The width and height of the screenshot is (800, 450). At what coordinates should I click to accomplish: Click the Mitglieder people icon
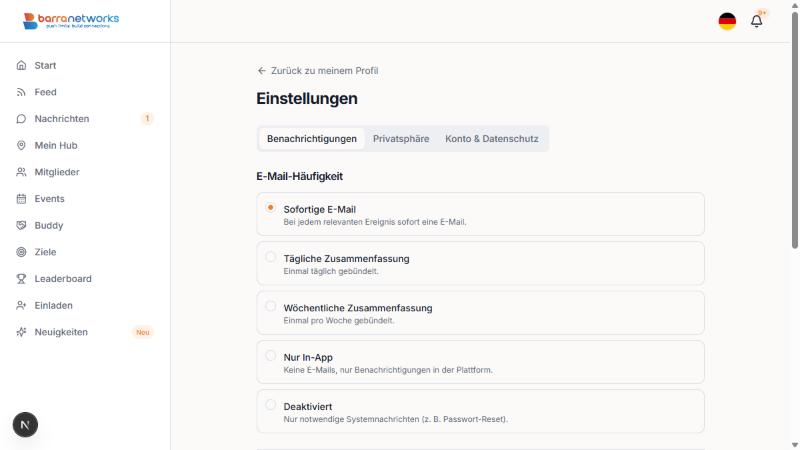[x=21, y=172]
